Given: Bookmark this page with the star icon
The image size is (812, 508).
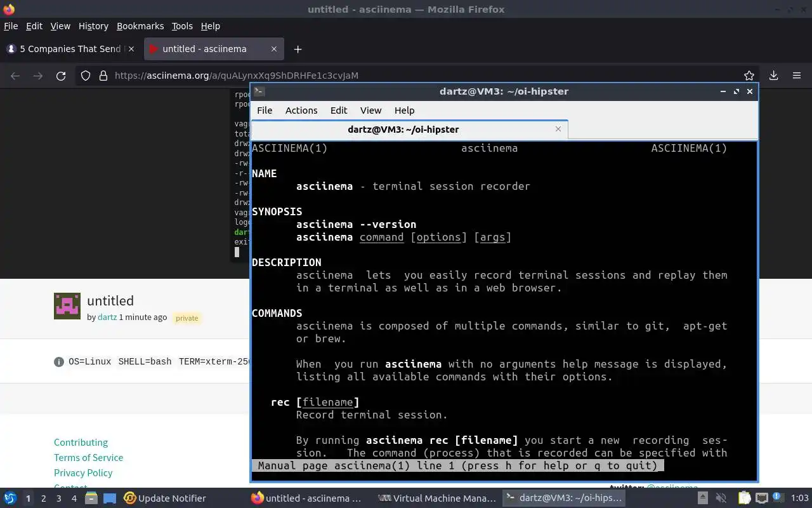Looking at the screenshot, I should pyautogui.click(x=749, y=76).
